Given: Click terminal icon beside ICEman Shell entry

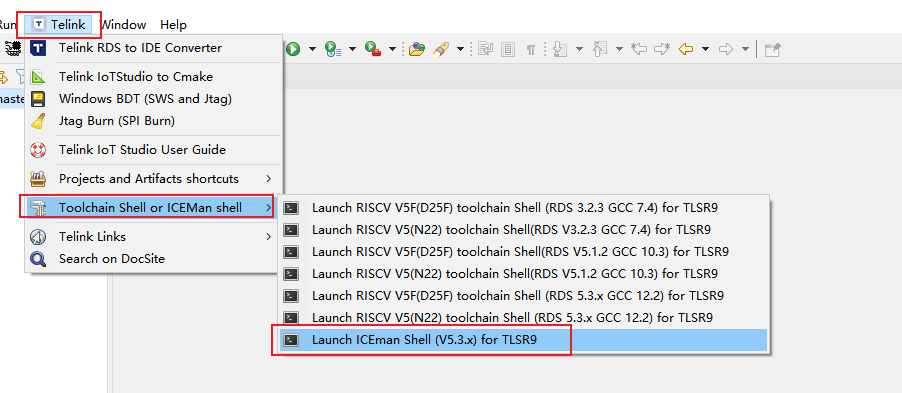Looking at the screenshot, I should pos(292,340).
